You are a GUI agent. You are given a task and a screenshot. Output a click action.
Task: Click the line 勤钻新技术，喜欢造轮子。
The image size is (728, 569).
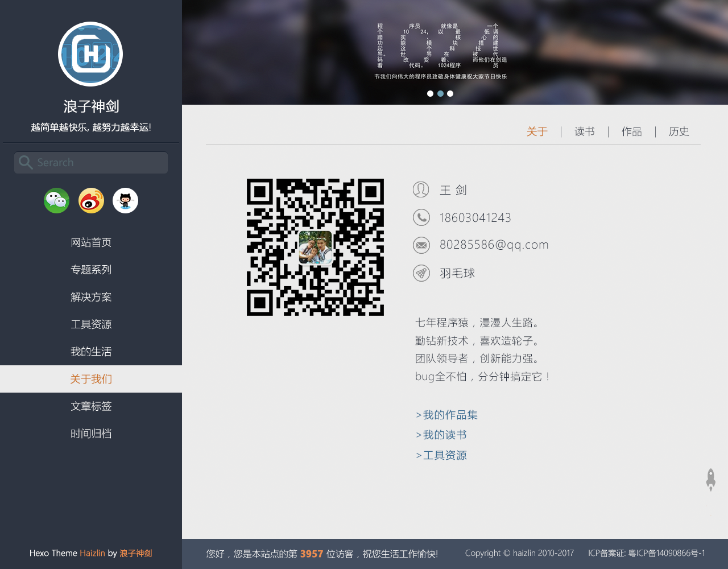[x=478, y=341]
